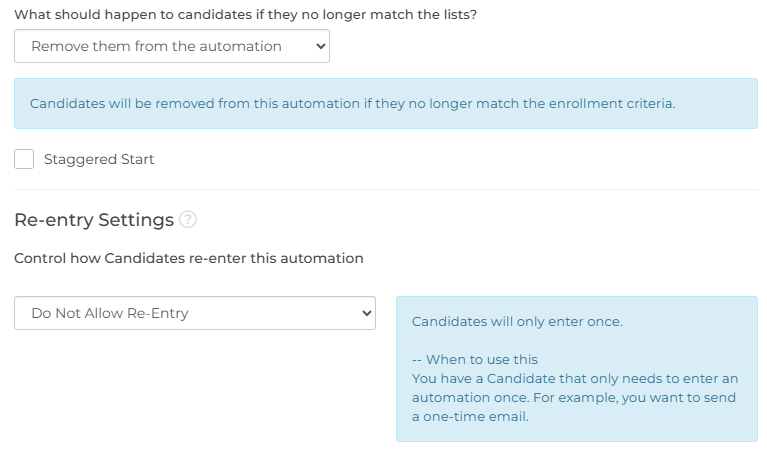Click the horizontal divider below Staggered Start
The image size is (767, 454).
[386, 189]
